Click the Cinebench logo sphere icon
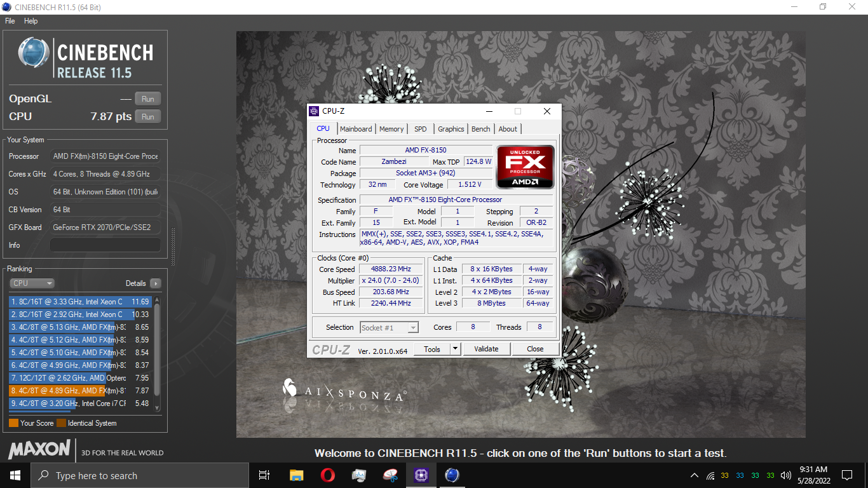868x488 pixels. (x=34, y=53)
